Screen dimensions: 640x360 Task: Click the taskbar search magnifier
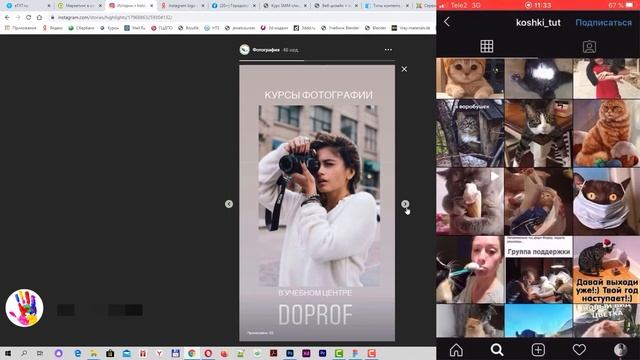click(x=24, y=353)
